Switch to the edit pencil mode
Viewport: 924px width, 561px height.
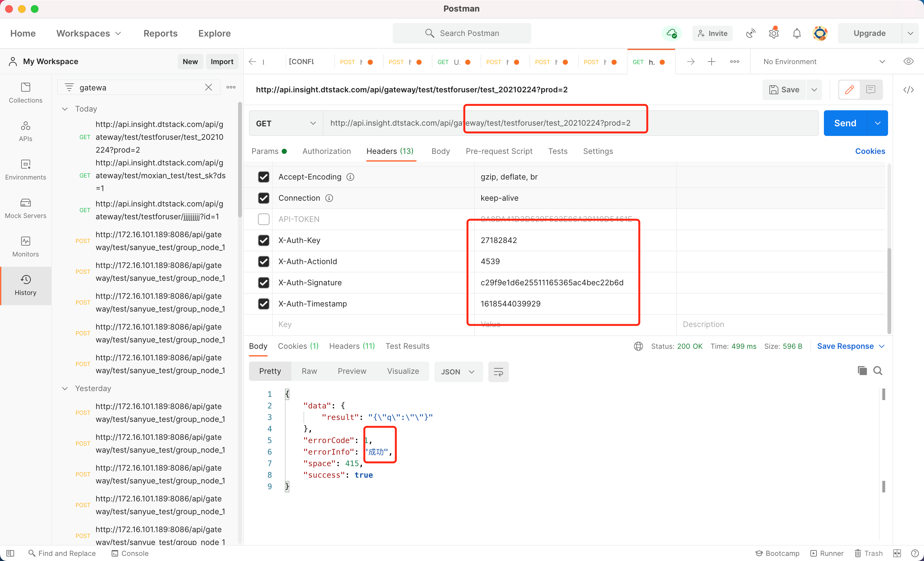coord(849,89)
